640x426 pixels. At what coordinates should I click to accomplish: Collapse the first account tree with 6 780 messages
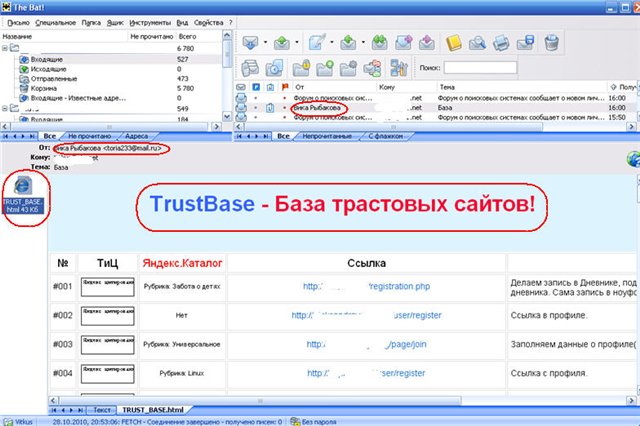5,48
